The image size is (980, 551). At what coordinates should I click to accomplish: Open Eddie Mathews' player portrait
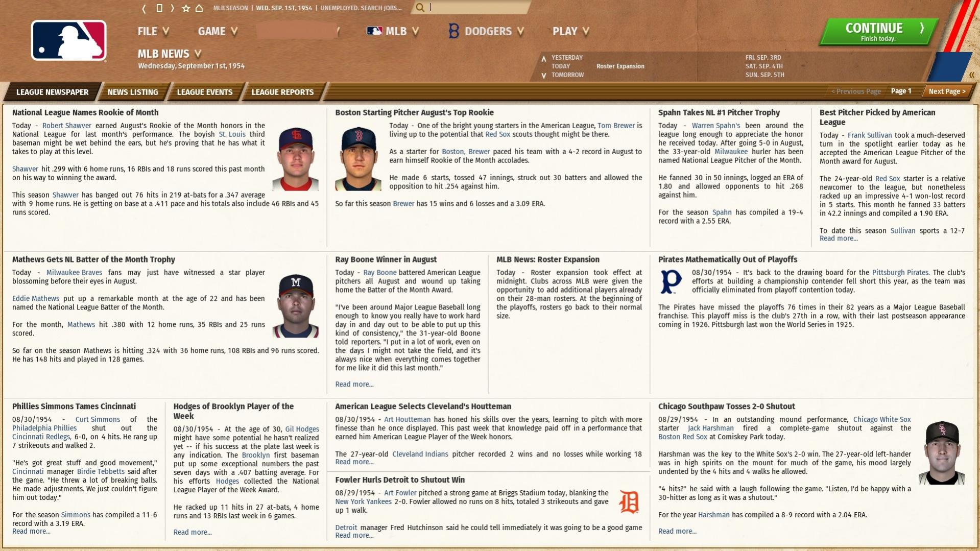click(295, 306)
